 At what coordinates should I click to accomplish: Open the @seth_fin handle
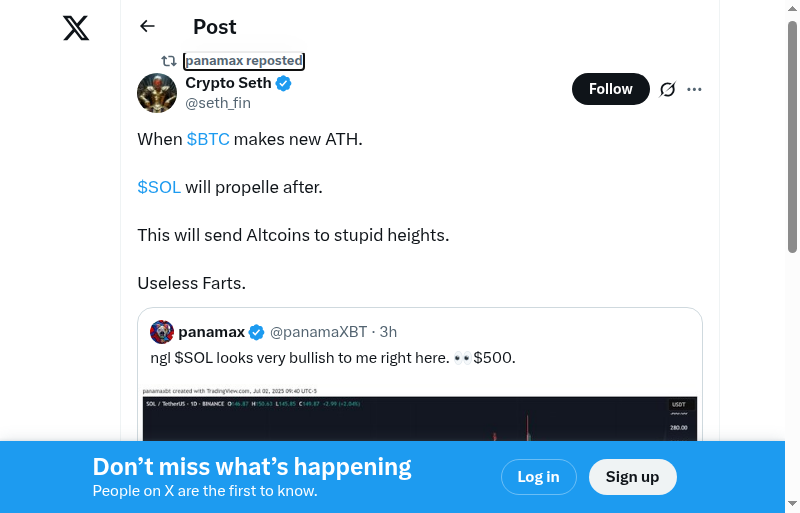(x=218, y=103)
